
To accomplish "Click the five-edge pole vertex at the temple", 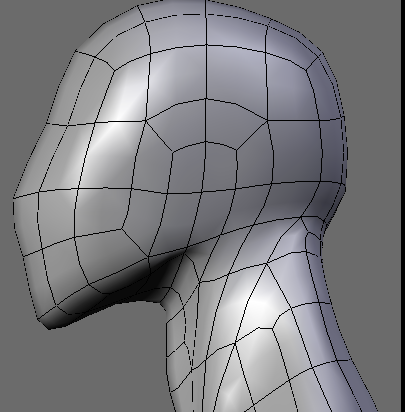I will tap(145, 120).
